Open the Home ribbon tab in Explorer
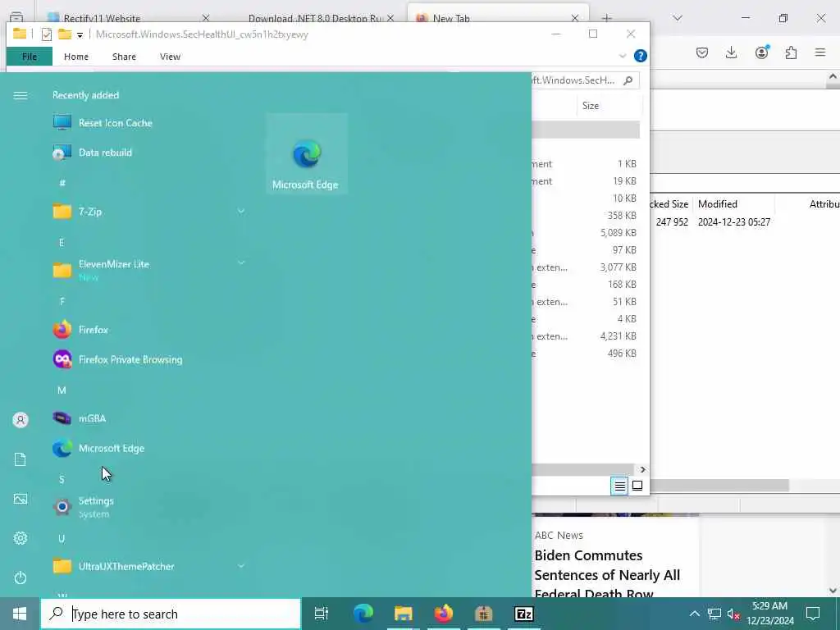The height and width of the screenshot is (630, 840). (x=76, y=57)
